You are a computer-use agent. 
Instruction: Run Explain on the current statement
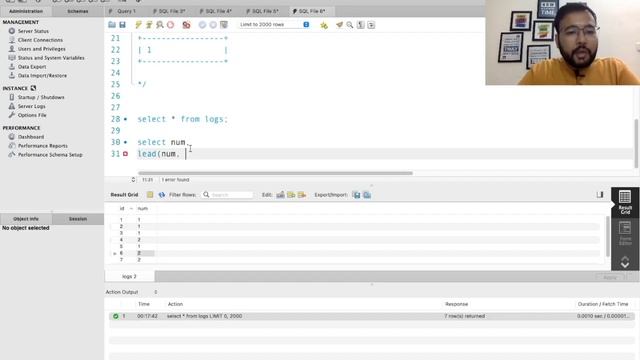pos(160,25)
